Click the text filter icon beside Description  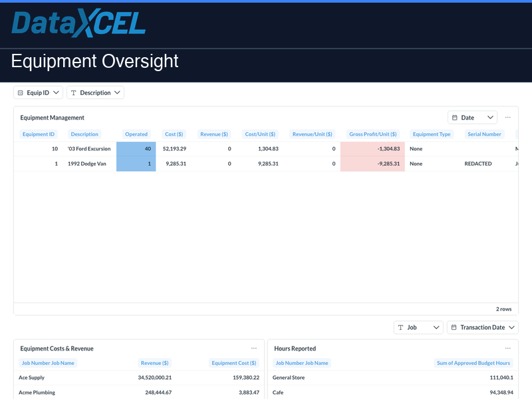(75, 92)
